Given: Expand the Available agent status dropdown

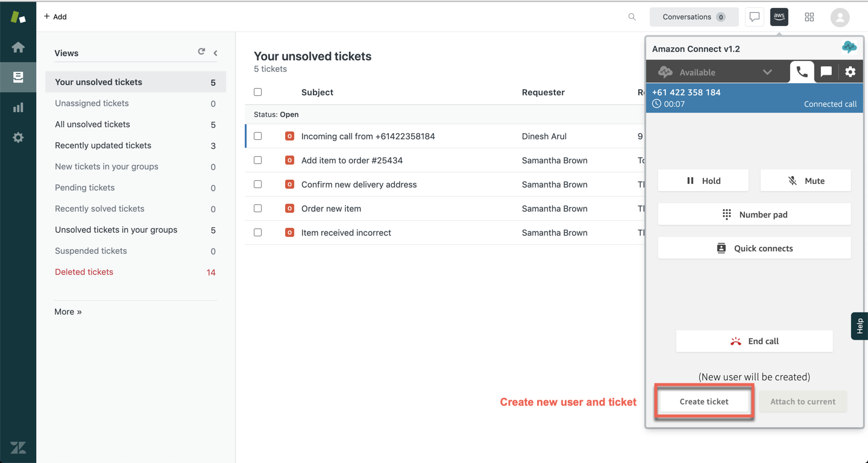Looking at the screenshot, I should click(767, 72).
